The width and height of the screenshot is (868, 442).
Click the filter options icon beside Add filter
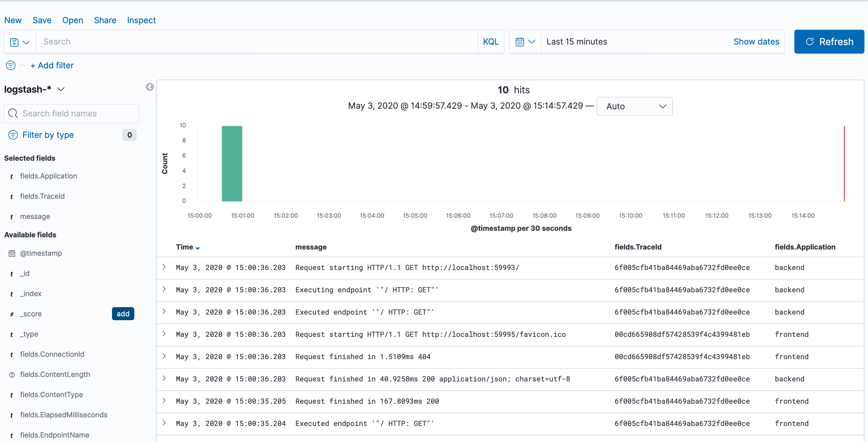(x=11, y=65)
